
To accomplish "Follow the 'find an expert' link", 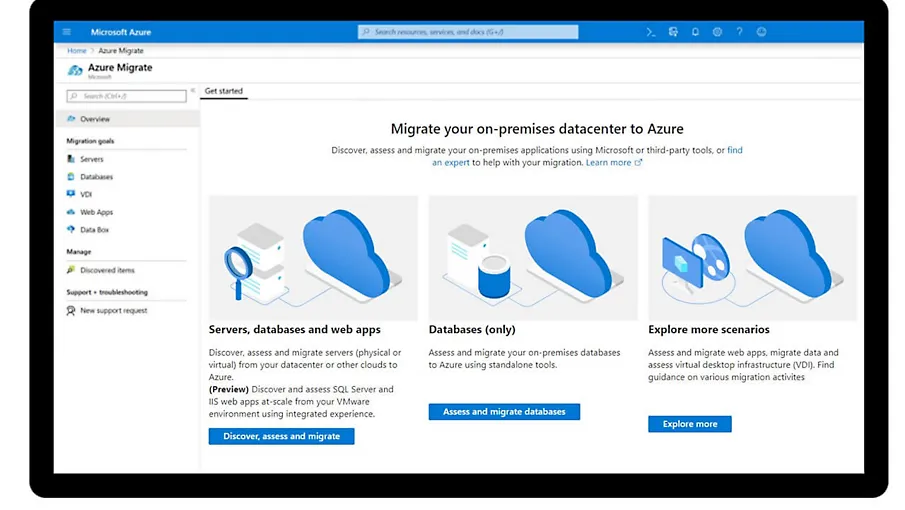I will (x=451, y=163).
